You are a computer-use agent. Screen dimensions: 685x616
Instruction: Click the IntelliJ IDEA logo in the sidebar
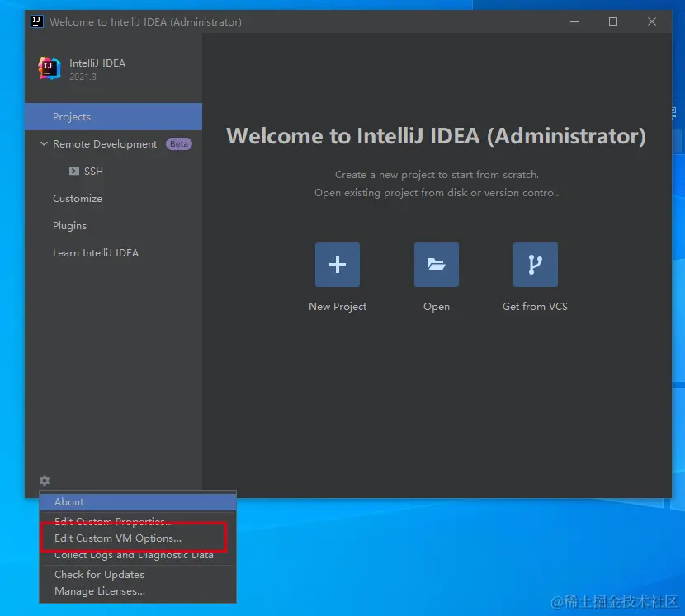click(49, 68)
